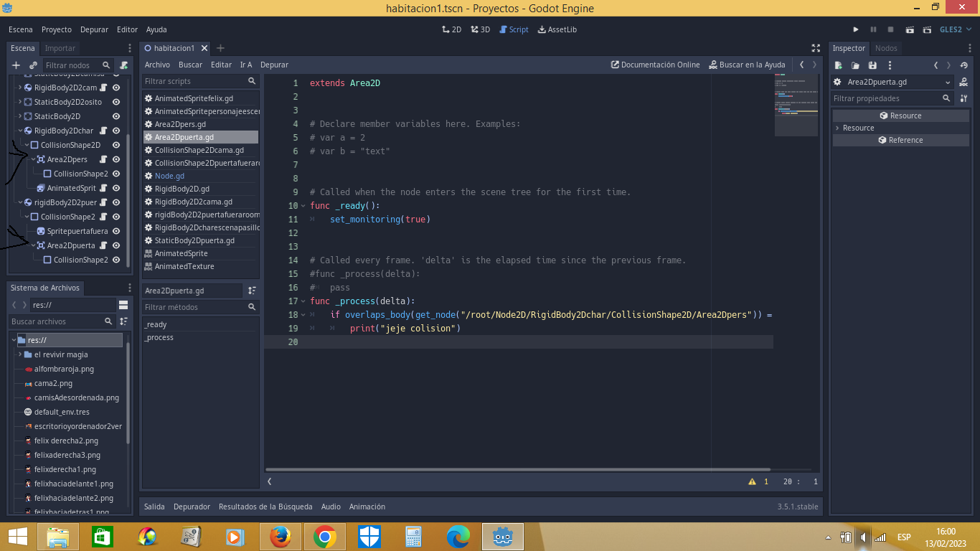The width and height of the screenshot is (980, 551).
Task: Switch to the Nodos tab
Action: (886, 48)
